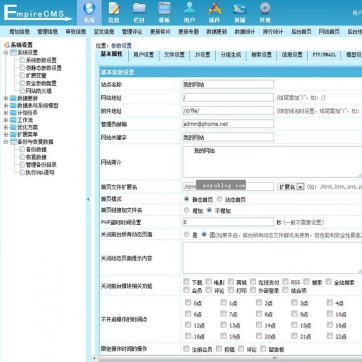The height and width of the screenshot is (362, 362).
Task: Open the 模板 (Templates) window icon
Action: (164, 8)
